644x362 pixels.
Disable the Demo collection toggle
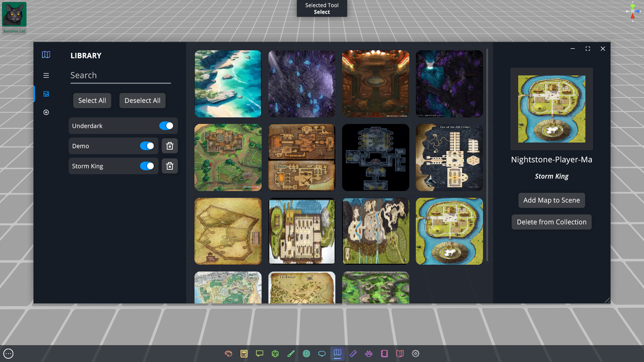[147, 146]
